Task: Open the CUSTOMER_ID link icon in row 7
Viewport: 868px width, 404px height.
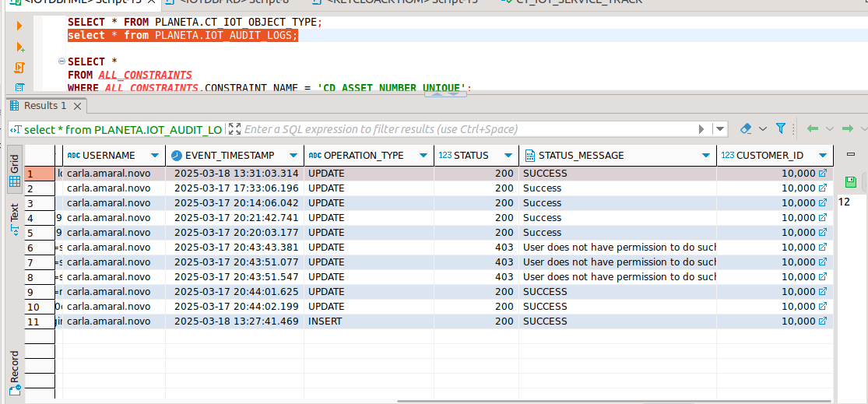Action: [823, 262]
